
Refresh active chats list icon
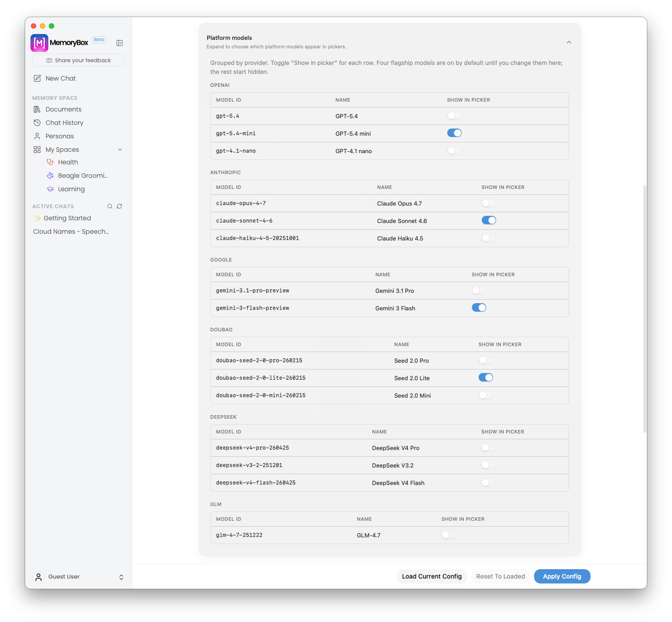[120, 206]
